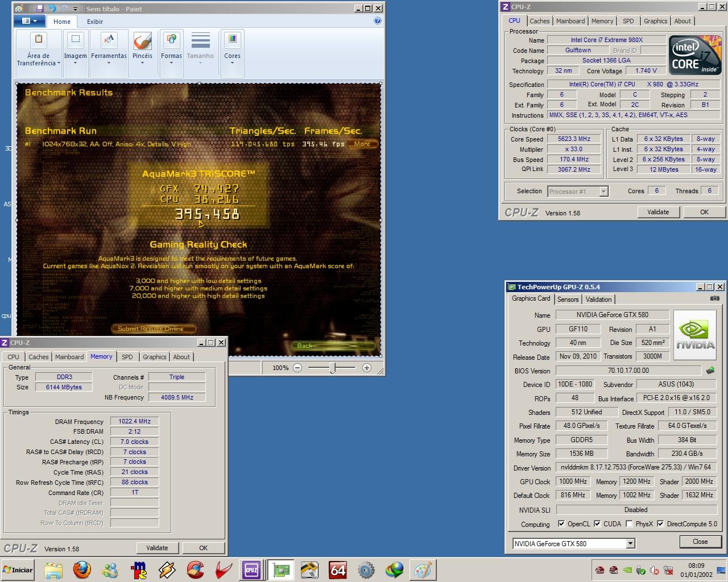
Task: Click the Paint zoom slider handle
Action: point(333,368)
